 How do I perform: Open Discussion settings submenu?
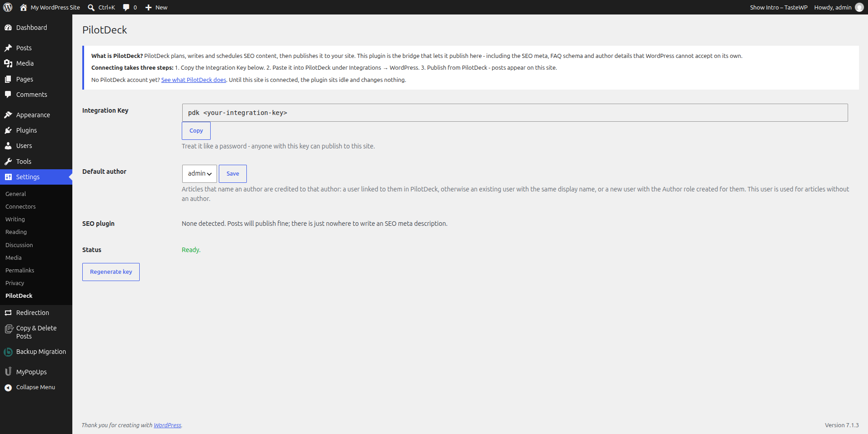coord(19,245)
